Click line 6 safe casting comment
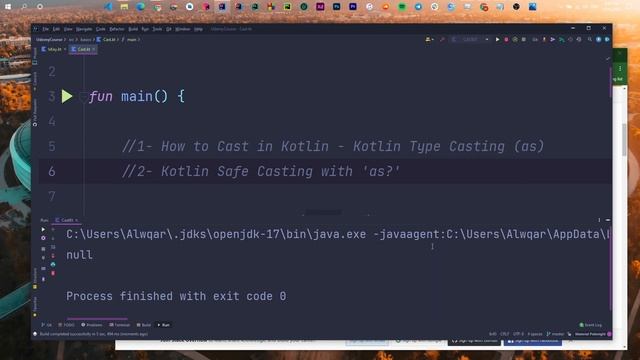 pos(261,171)
